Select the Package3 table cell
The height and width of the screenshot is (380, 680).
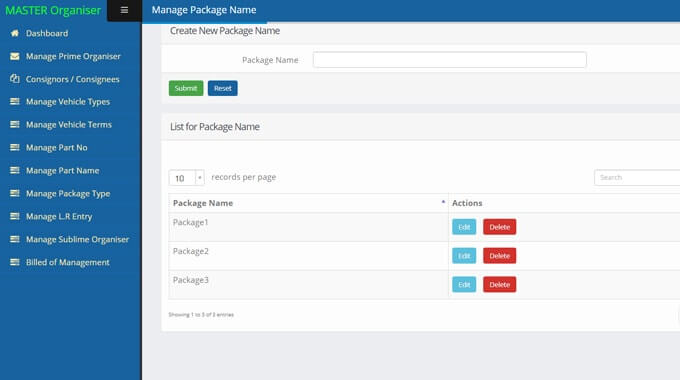click(308, 285)
